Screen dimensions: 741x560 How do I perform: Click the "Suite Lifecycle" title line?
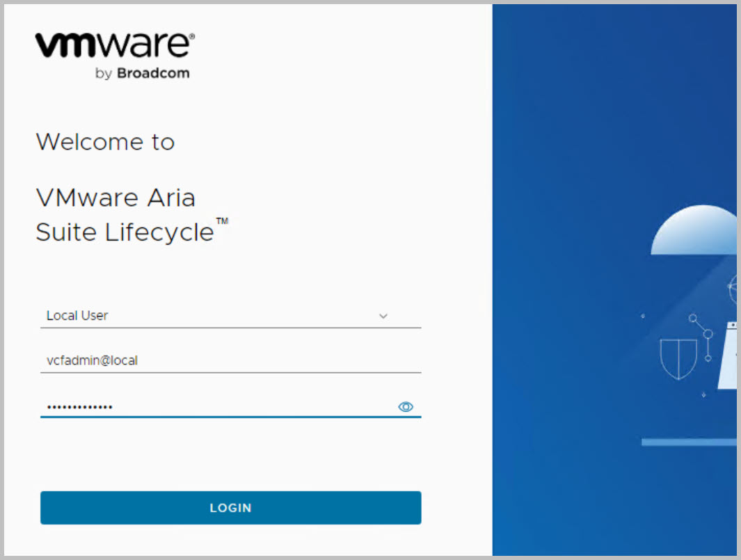[x=125, y=232]
